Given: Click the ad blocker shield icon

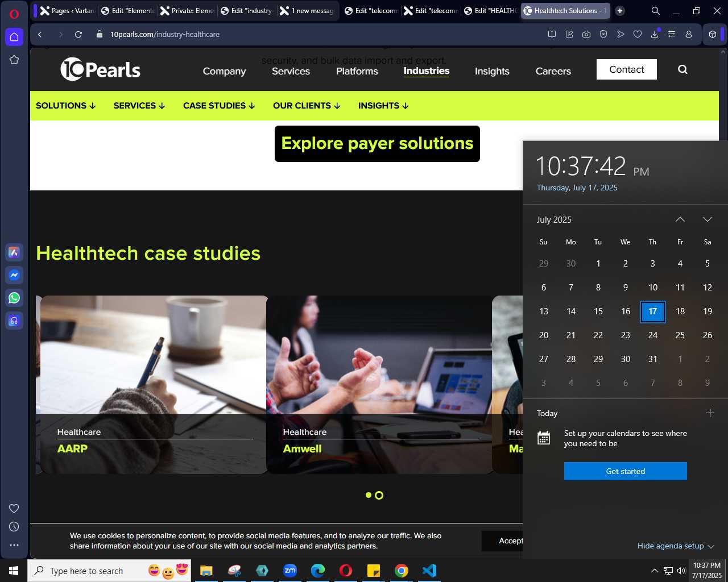Looking at the screenshot, I should click(603, 34).
